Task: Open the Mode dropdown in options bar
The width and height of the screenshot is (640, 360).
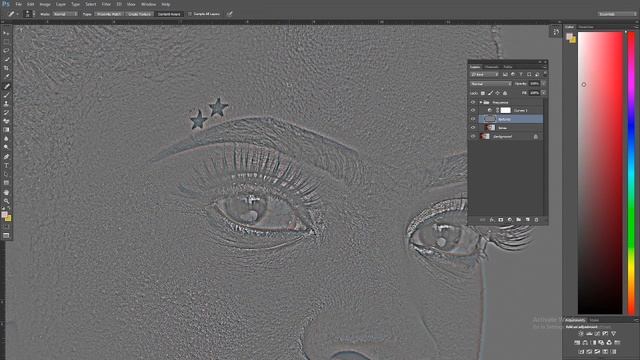Action: (x=64, y=14)
